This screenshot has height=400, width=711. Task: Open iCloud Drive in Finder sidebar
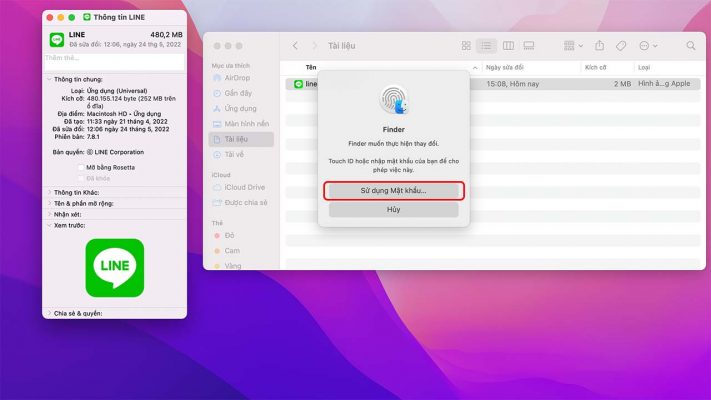click(x=241, y=187)
